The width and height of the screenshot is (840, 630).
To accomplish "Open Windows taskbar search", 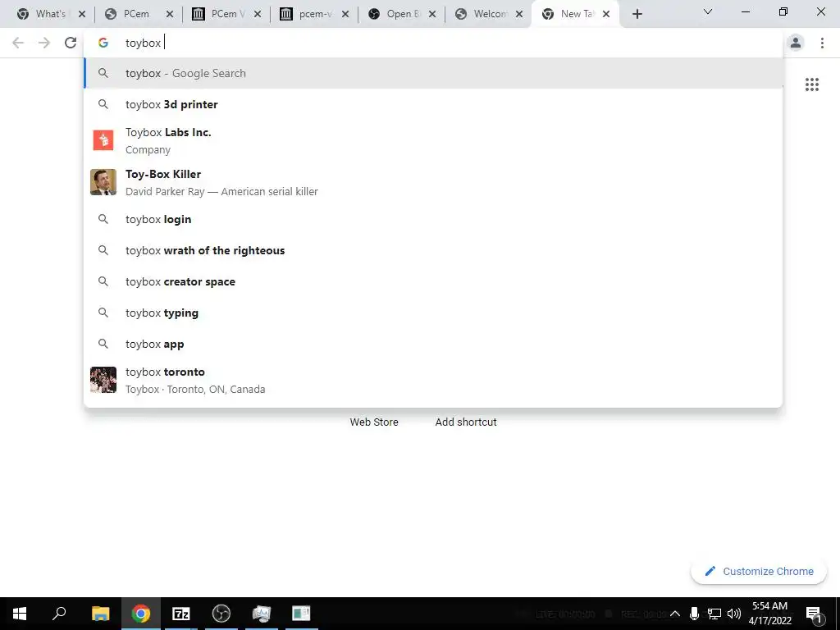I will (59, 614).
